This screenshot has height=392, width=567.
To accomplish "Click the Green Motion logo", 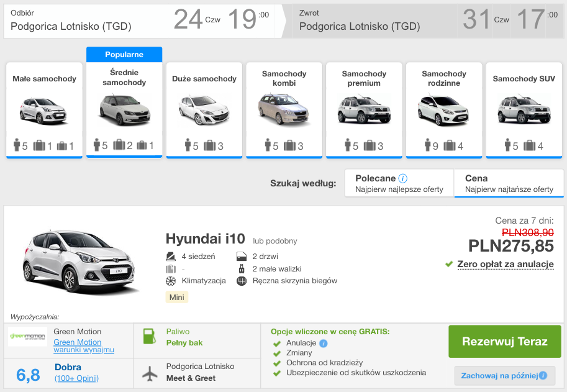I will click(x=27, y=336).
